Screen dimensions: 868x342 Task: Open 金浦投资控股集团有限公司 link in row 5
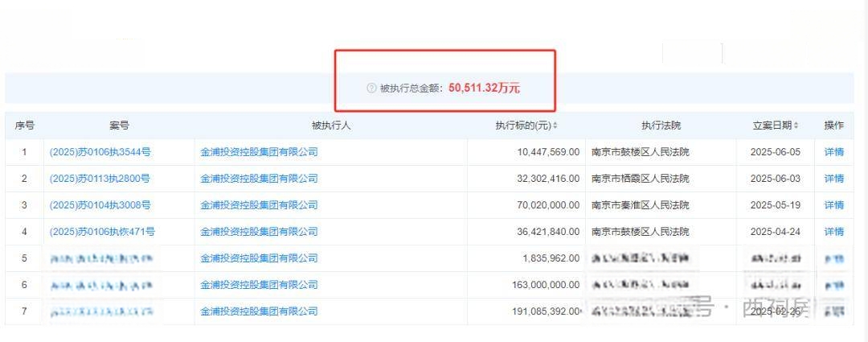pos(259,258)
